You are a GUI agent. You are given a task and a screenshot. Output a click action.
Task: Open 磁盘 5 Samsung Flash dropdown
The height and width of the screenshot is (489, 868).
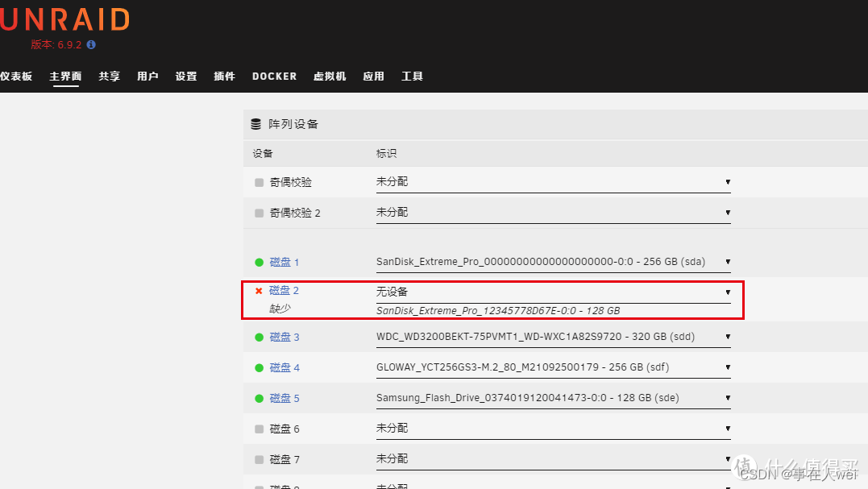coord(554,398)
